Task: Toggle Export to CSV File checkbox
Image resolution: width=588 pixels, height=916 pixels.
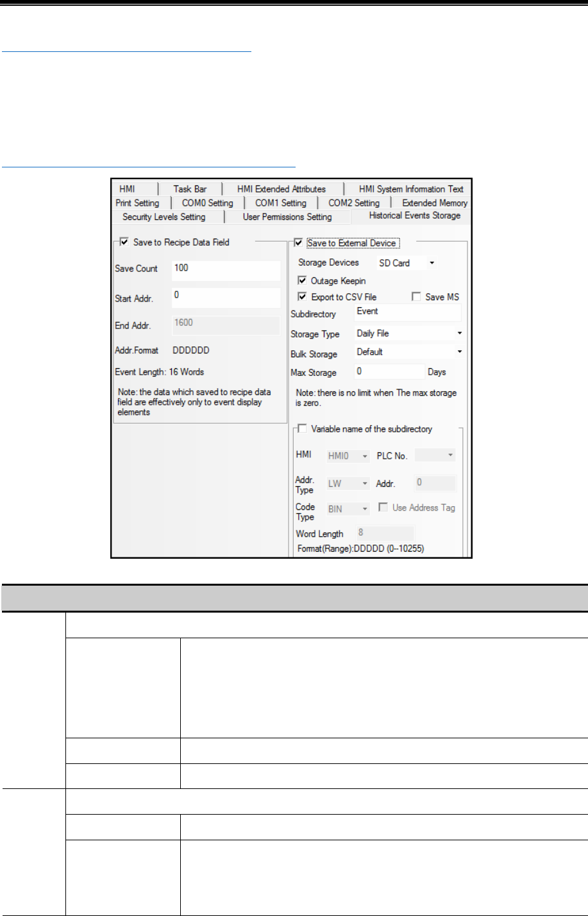Action: pyautogui.click(x=303, y=297)
